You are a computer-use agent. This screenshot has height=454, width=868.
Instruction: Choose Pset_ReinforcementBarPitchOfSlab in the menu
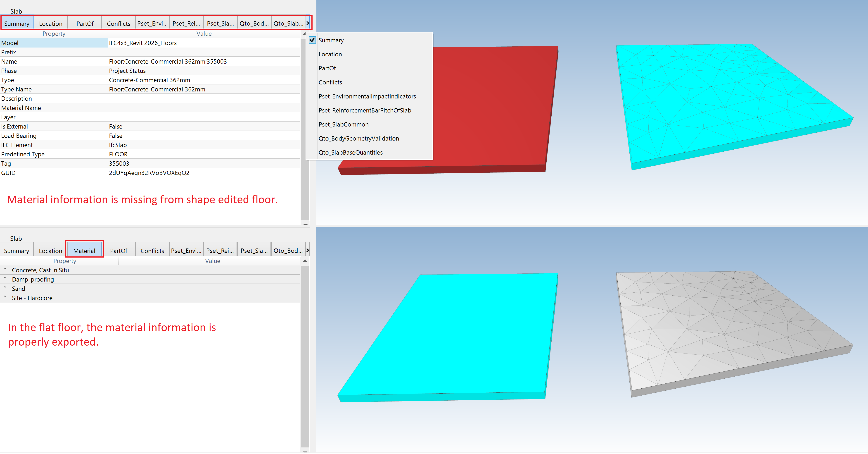(365, 110)
